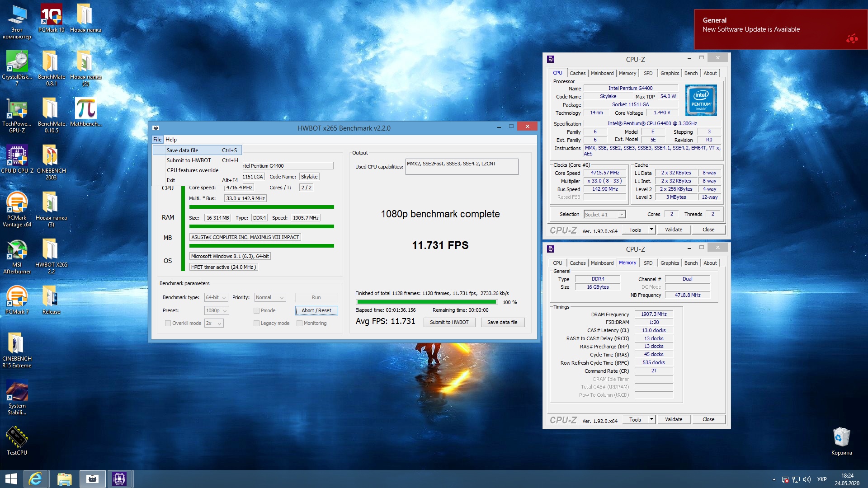Click Tools button in upper CPU-Z
868x488 pixels.
(x=635, y=230)
